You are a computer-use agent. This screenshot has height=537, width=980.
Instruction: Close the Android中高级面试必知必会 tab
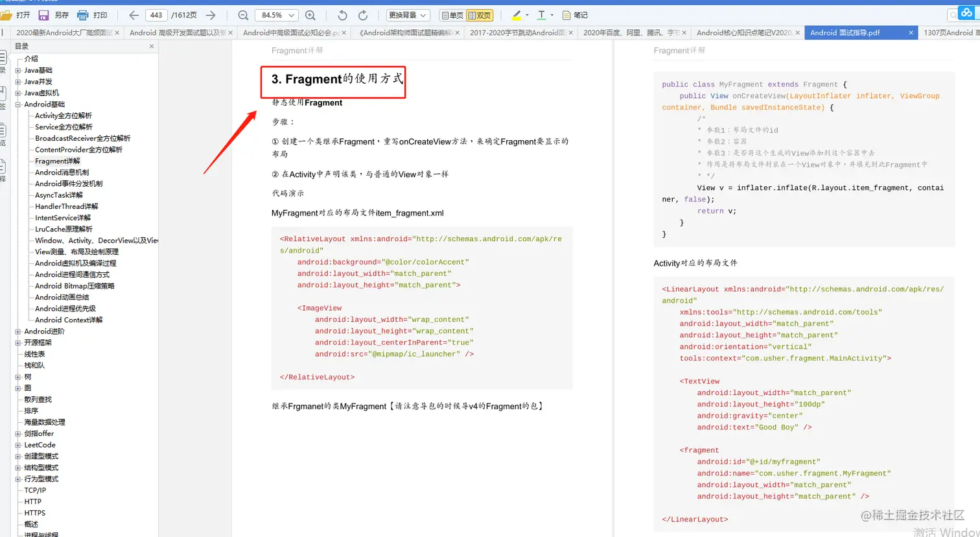coord(344,32)
